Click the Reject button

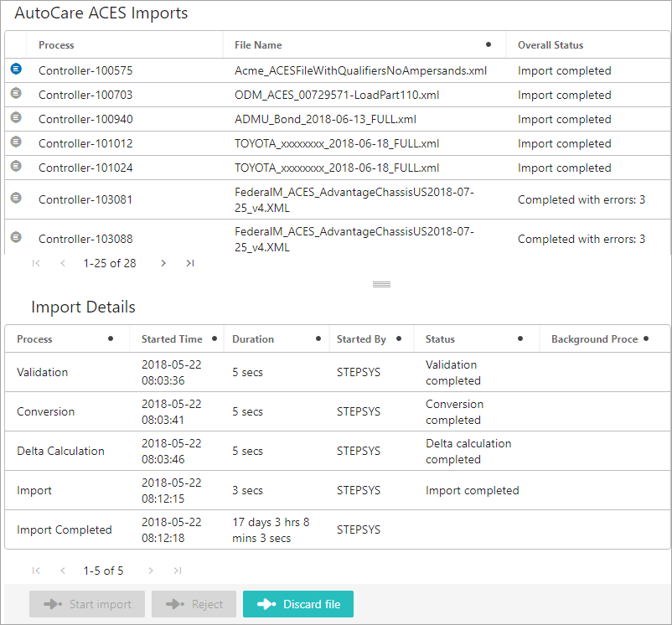[x=194, y=604]
